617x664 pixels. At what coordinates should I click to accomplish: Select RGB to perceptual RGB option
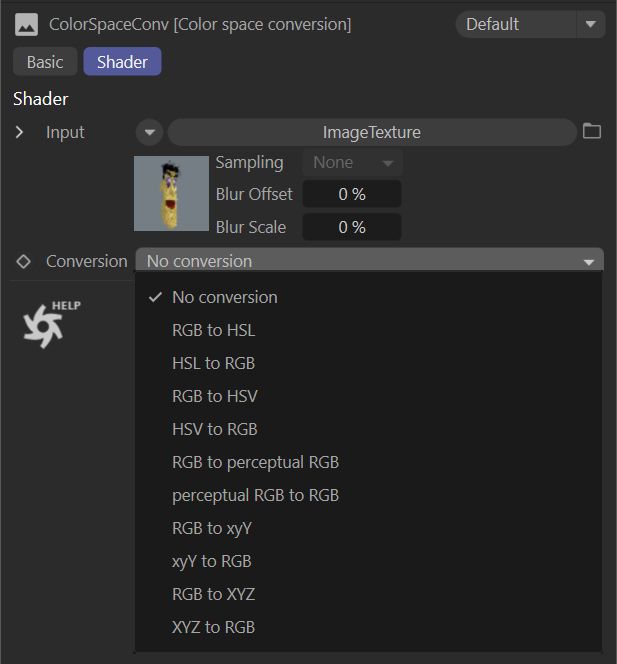(255, 462)
